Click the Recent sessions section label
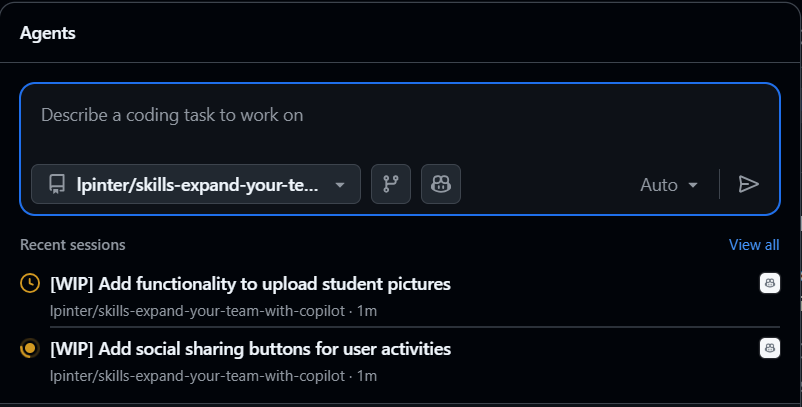The image size is (802, 407). 73,245
